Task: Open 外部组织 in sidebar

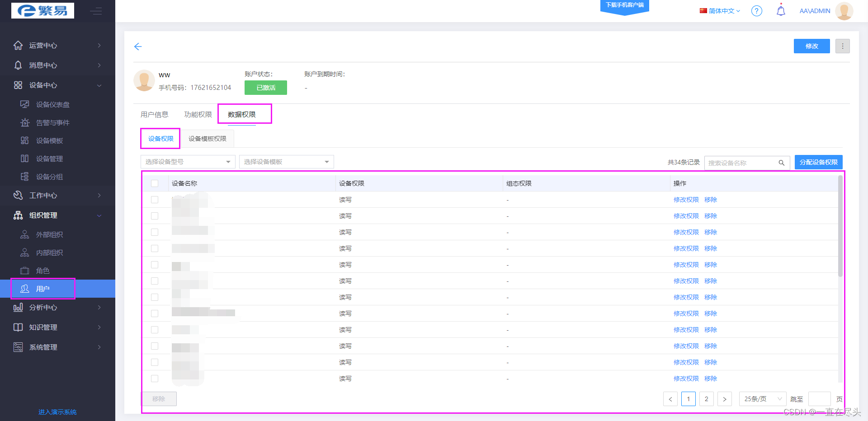Action: [49, 234]
